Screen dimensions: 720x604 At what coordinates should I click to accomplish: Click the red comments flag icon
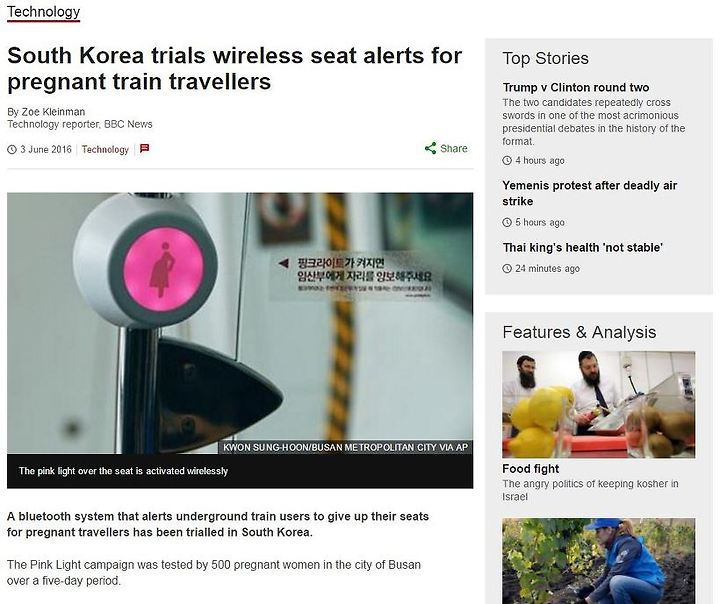point(145,148)
